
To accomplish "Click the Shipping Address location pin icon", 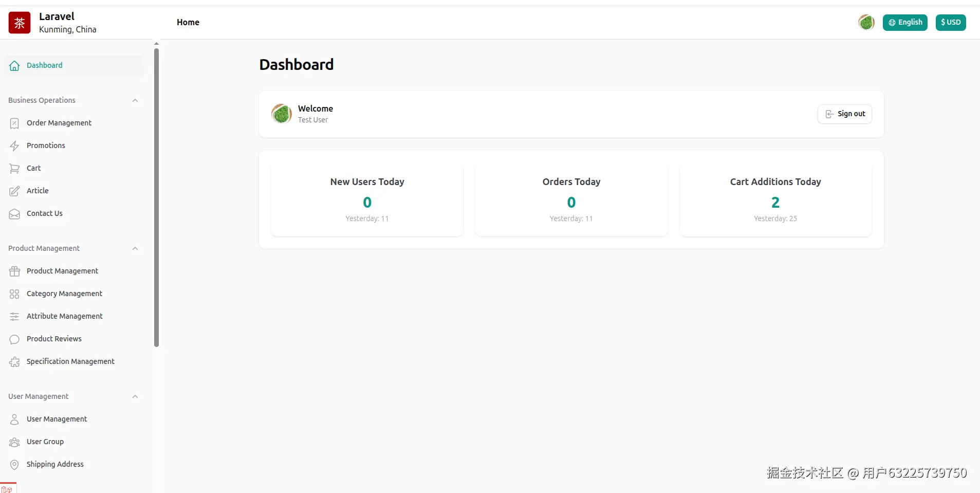I will coord(14,465).
